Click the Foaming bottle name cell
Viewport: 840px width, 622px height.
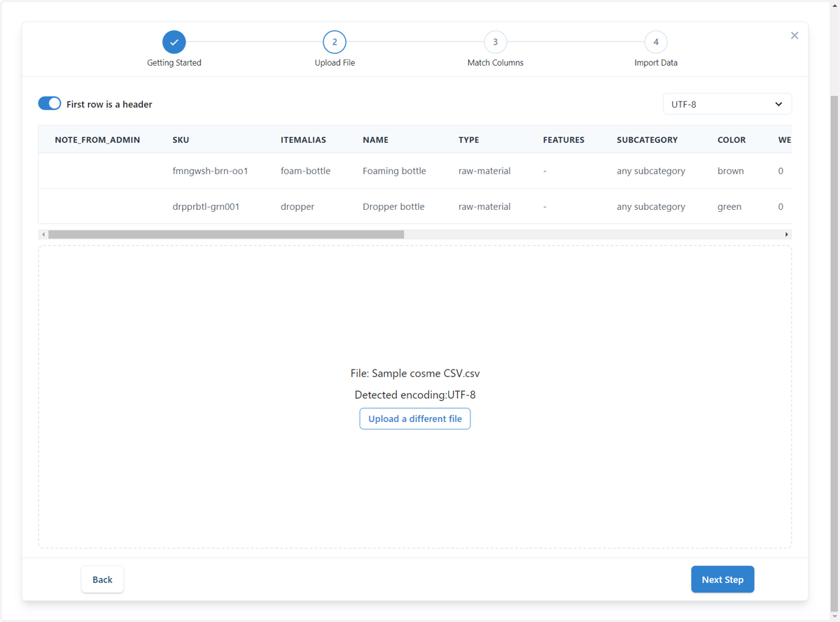click(x=394, y=171)
